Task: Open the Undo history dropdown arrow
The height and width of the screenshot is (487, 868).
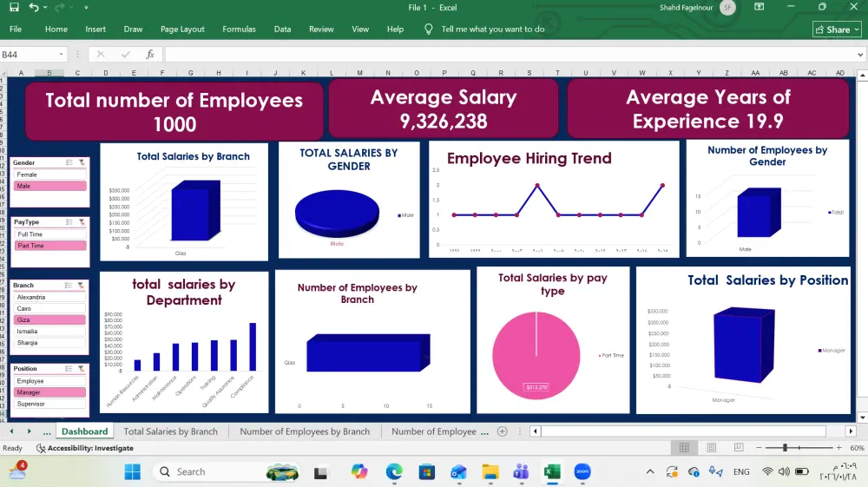Action: 45,8
